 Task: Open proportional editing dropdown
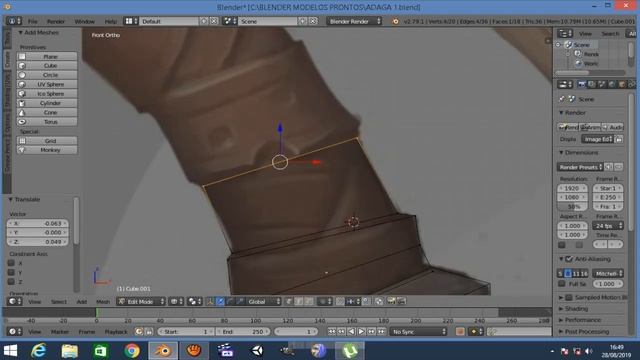325,301
